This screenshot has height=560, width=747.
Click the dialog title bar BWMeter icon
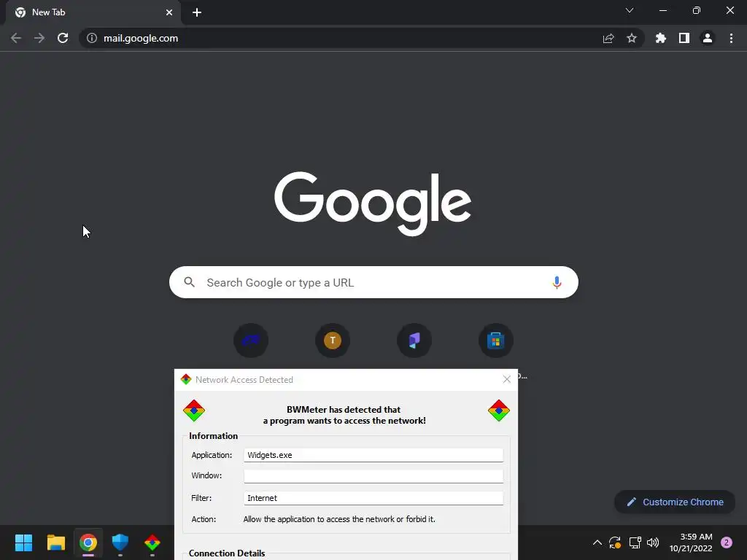click(x=186, y=379)
